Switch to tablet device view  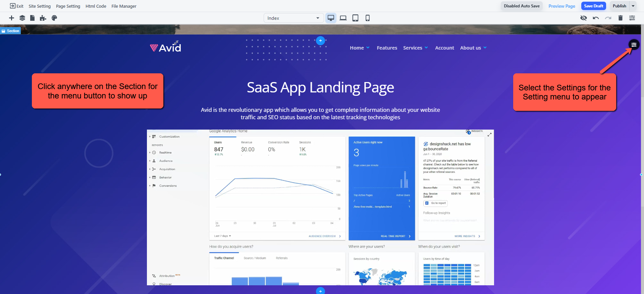pyautogui.click(x=355, y=18)
